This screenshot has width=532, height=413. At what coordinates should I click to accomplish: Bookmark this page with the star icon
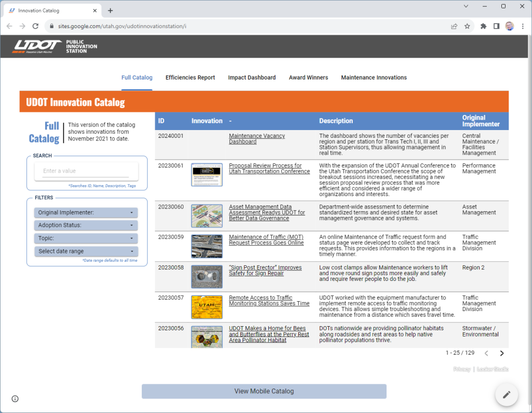[467, 26]
